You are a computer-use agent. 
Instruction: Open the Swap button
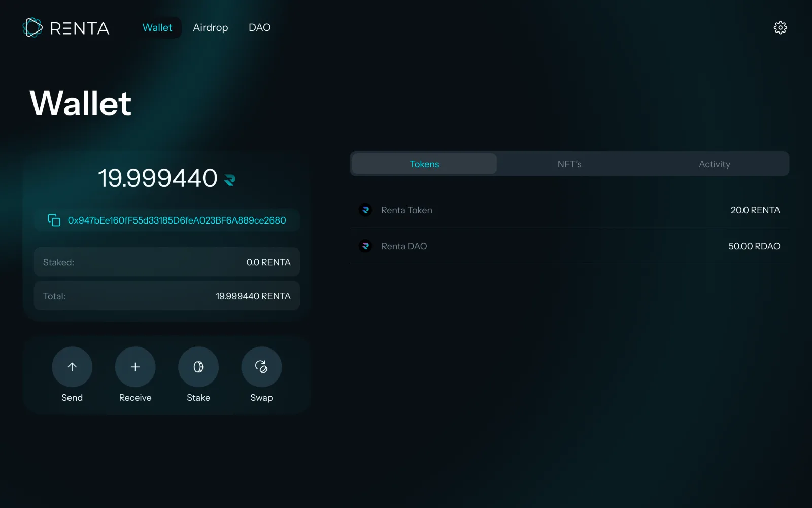point(261,367)
